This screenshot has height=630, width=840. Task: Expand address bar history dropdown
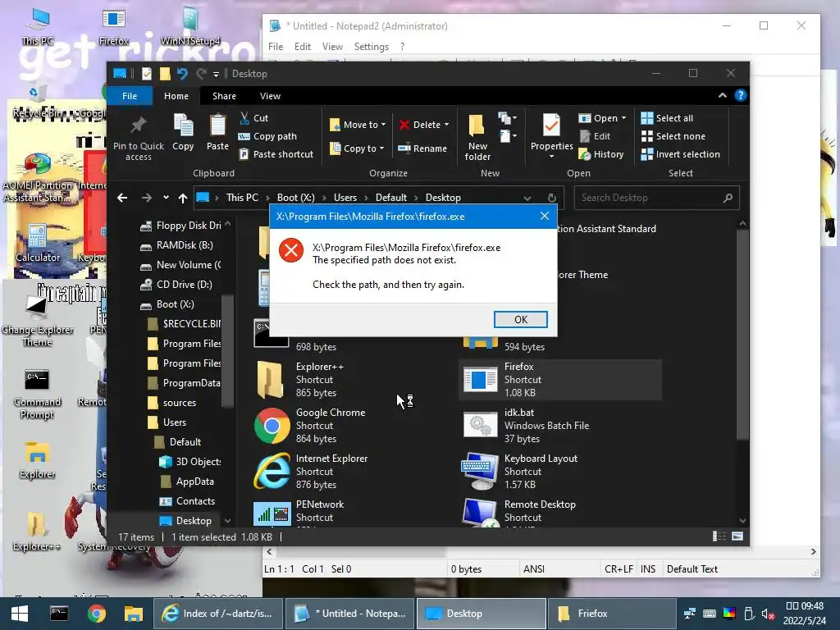tap(527, 198)
